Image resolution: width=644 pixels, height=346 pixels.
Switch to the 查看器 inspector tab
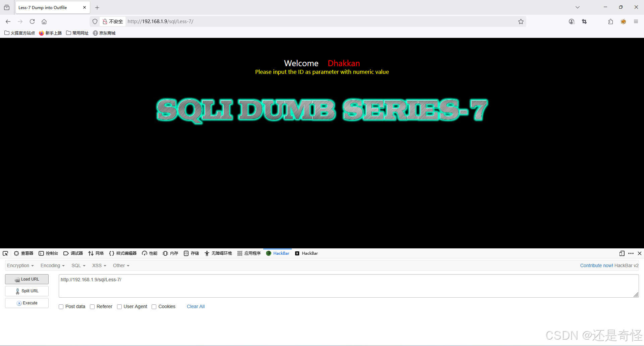[x=23, y=253]
